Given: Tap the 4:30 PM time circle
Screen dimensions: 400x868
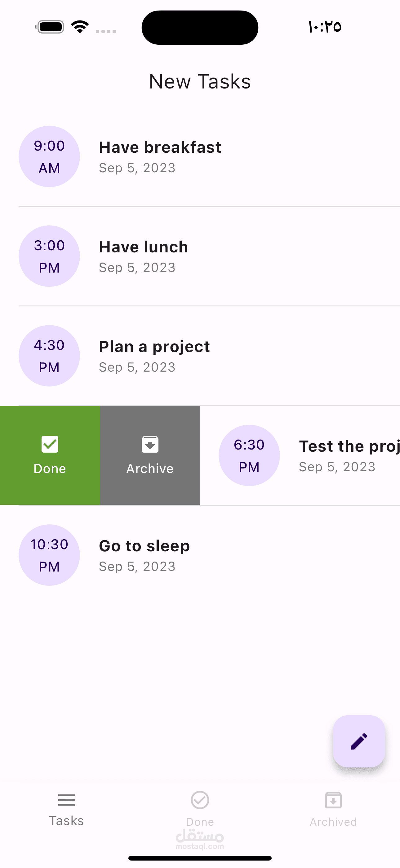Looking at the screenshot, I should coord(49,356).
